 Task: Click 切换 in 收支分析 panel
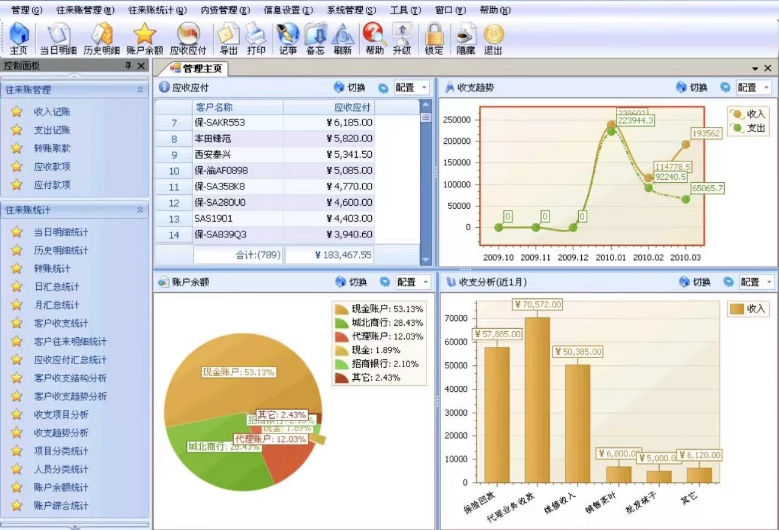(695, 282)
